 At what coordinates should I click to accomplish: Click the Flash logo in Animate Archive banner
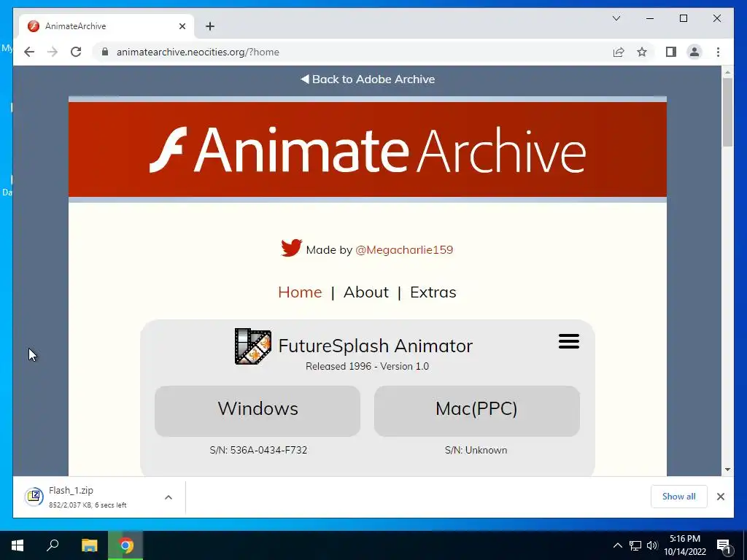click(x=169, y=149)
